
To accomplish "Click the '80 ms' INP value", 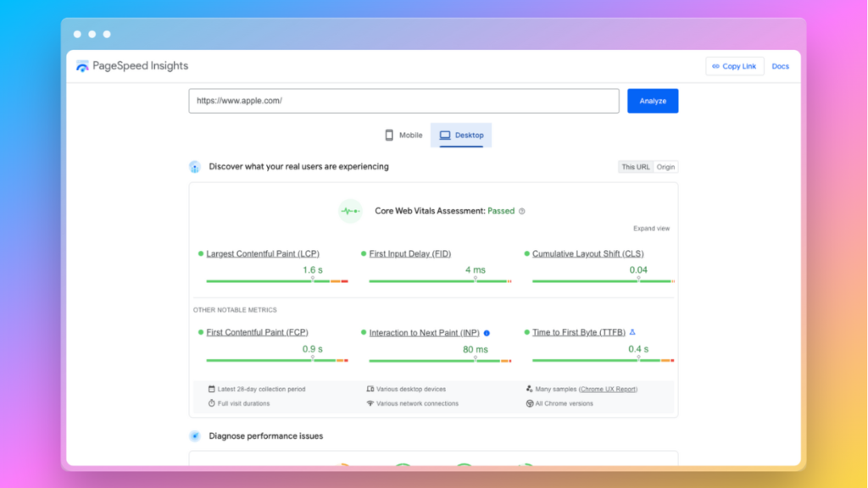I will (476, 349).
